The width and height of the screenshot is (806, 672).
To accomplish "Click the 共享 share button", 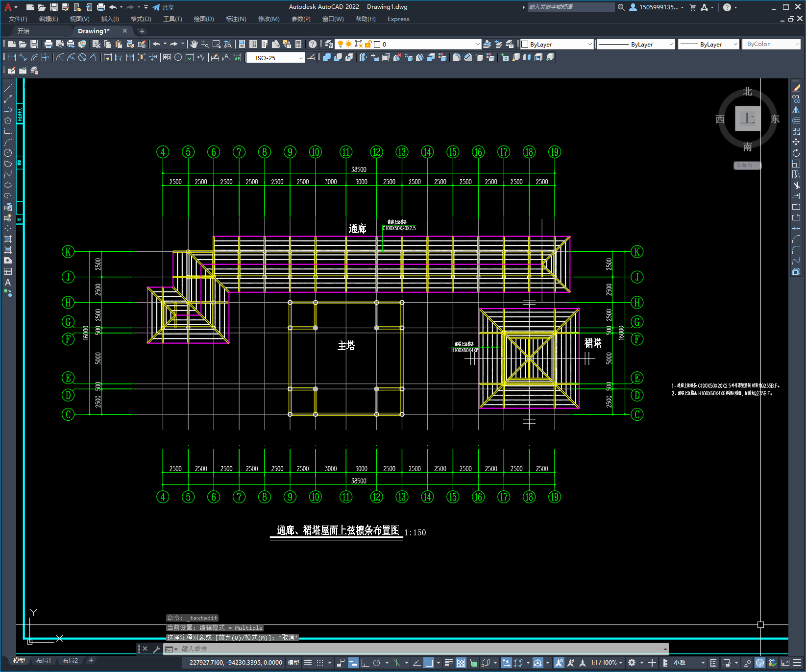I will coord(163,7).
